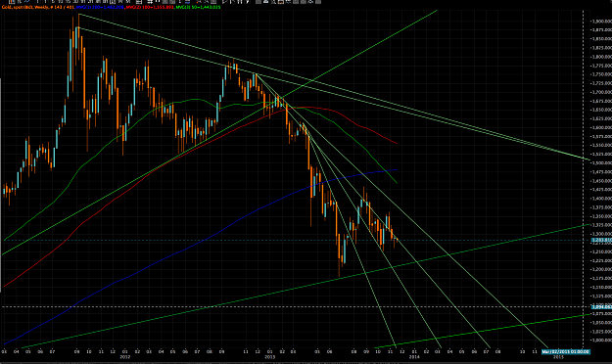The width and height of the screenshot is (612, 364).
Task: Click the 1,200.000 price axis label
Action: (x=601, y=269)
